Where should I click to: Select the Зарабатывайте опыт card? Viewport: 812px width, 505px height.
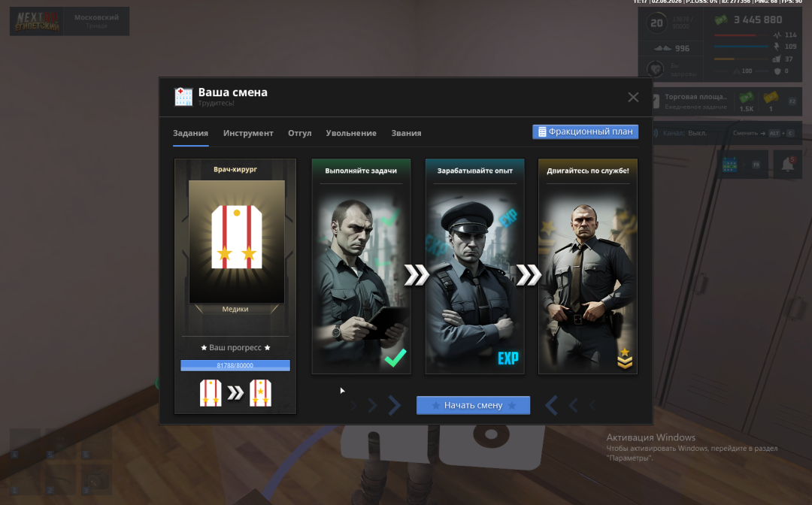pos(475,266)
